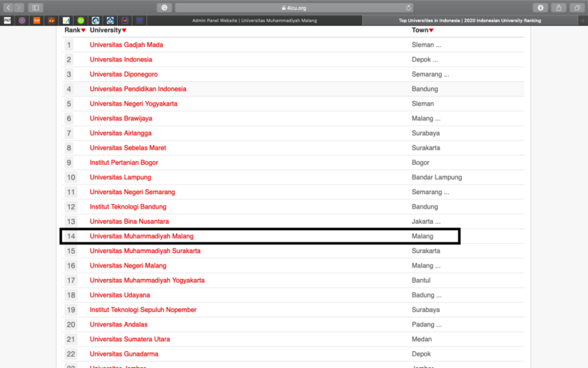Screen dimensions: 588x368
Task: Click Universitas Muhammadiyah Yogyakarta link
Action: [x=147, y=280]
